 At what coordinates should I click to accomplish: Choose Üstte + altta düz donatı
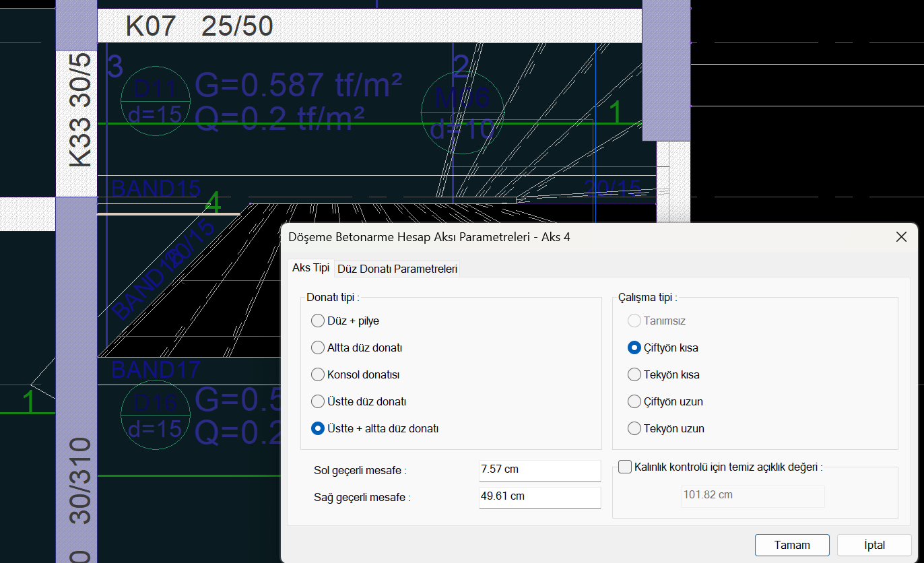(x=318, y=428)
